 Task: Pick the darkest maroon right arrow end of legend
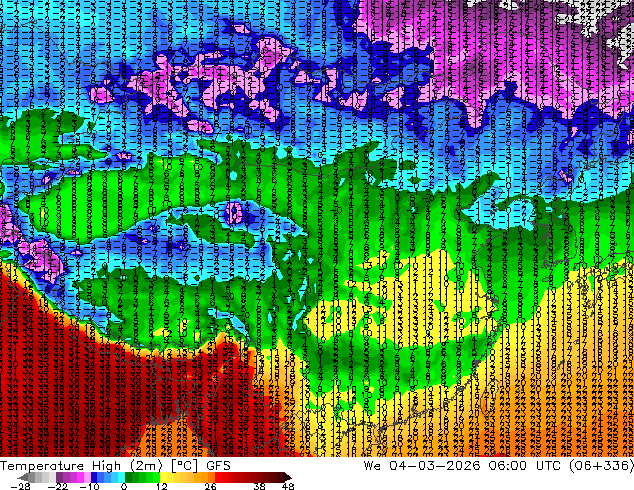[x=287, y=477]
